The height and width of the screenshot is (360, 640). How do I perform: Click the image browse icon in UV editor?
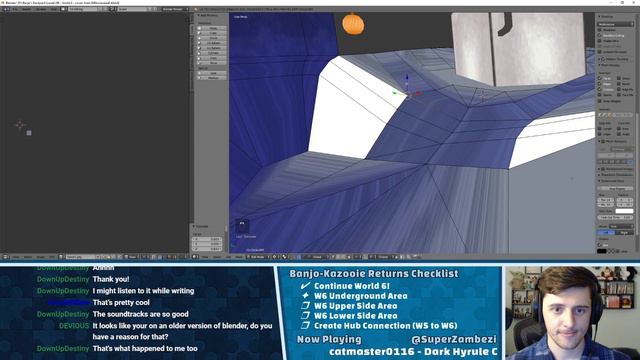(x=61, y=257)
